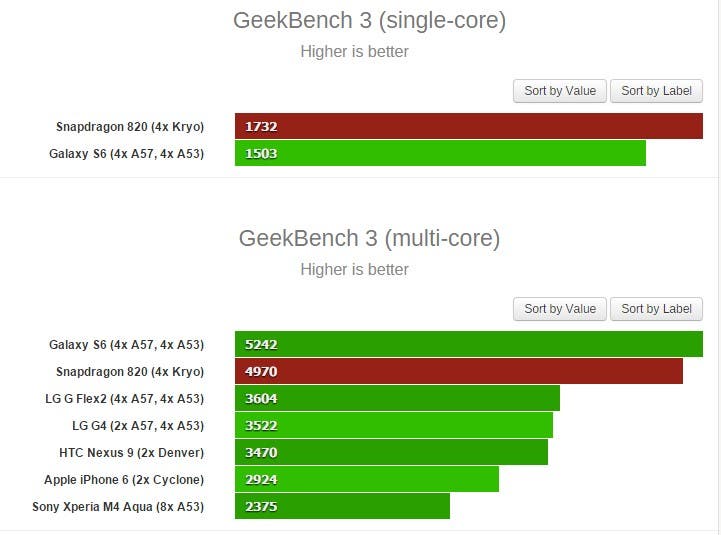Click the GeekBench 3 (single-core) chart title

point(369,20)
